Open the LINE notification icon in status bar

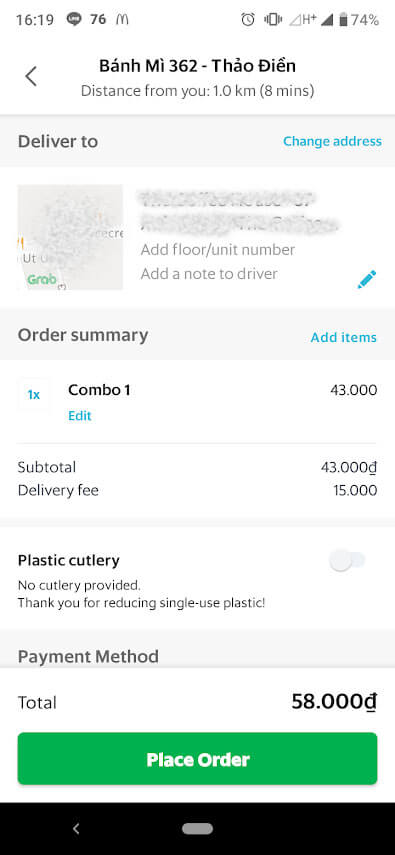(74, 20)
